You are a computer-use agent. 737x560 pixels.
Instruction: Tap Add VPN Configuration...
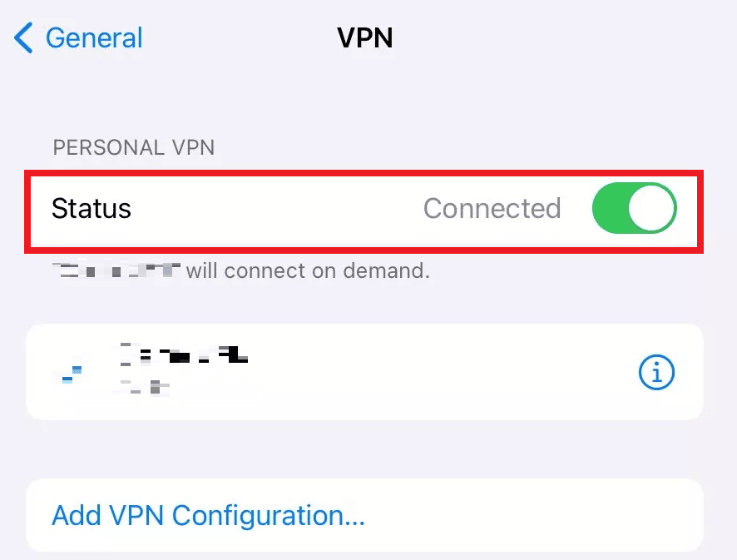pyautogui.click(x=208, y=515)
